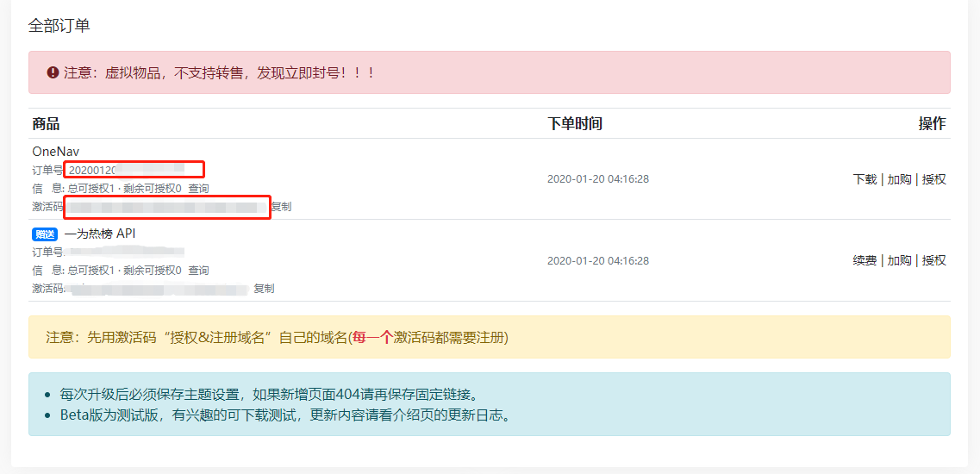
Task: Click the warning exclamation icon in red alert
Action: [x=53, y=72]
